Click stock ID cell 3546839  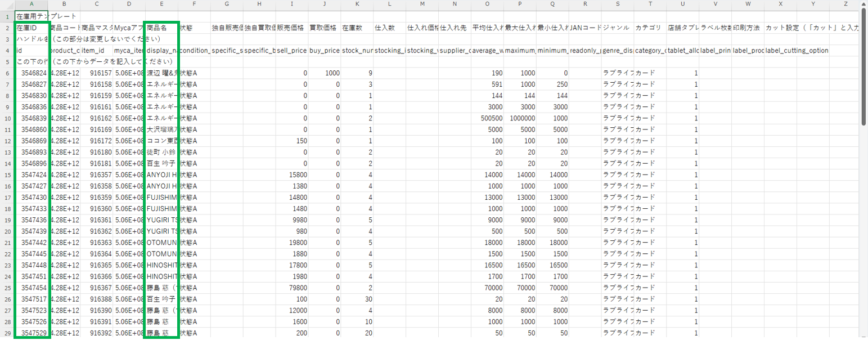click(x=32, y=118)
